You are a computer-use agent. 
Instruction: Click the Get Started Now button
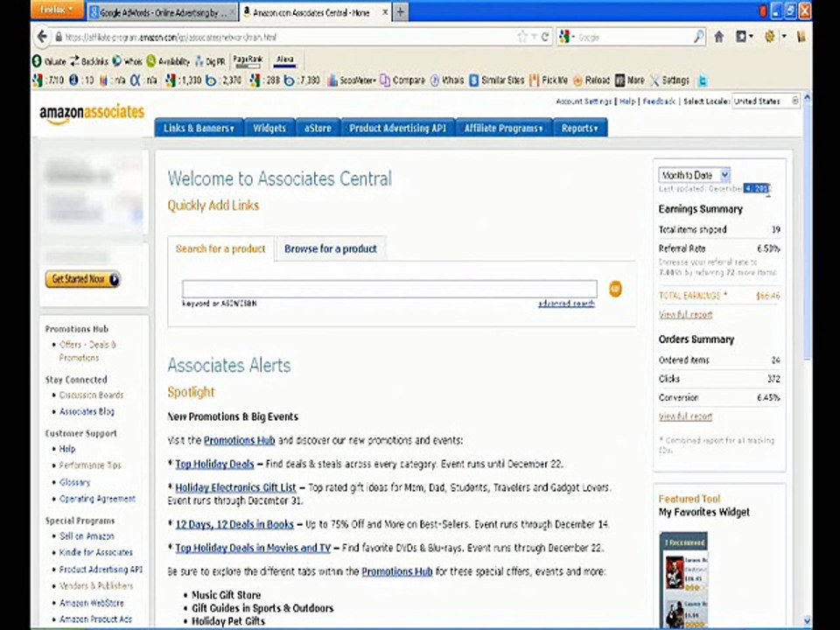tap(83, 279)
